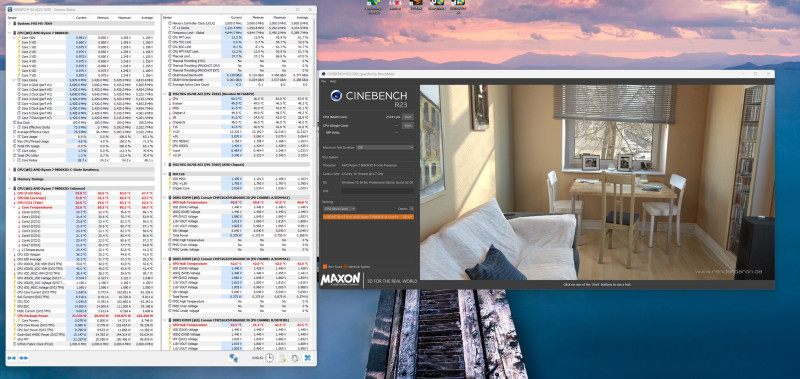
Task: Open HWiNFO sensor settings gear icon
Action: [295, 358]
